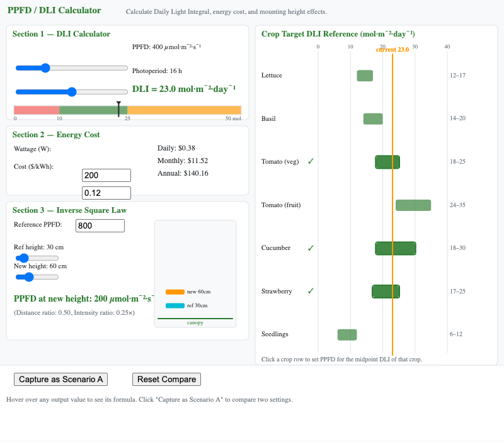504x442 pixels.
Task: Click checkmark icon next to Tomato (veg)
Action: click(311, 161)
